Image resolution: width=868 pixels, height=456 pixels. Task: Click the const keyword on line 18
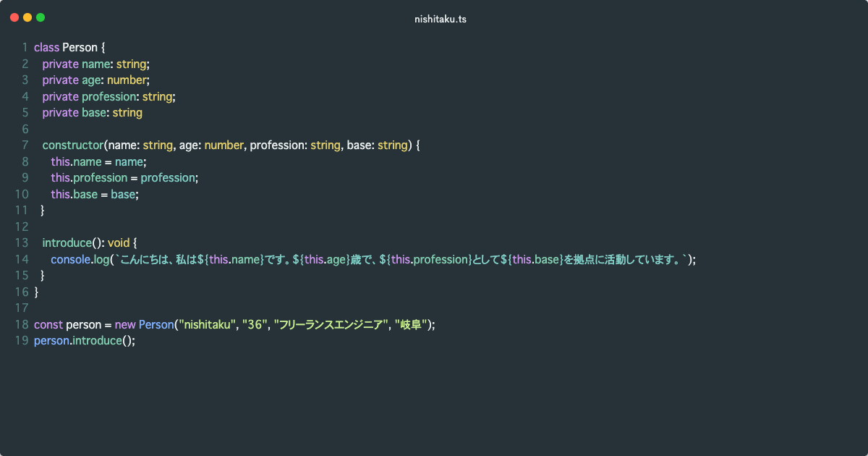coord(48,324)
